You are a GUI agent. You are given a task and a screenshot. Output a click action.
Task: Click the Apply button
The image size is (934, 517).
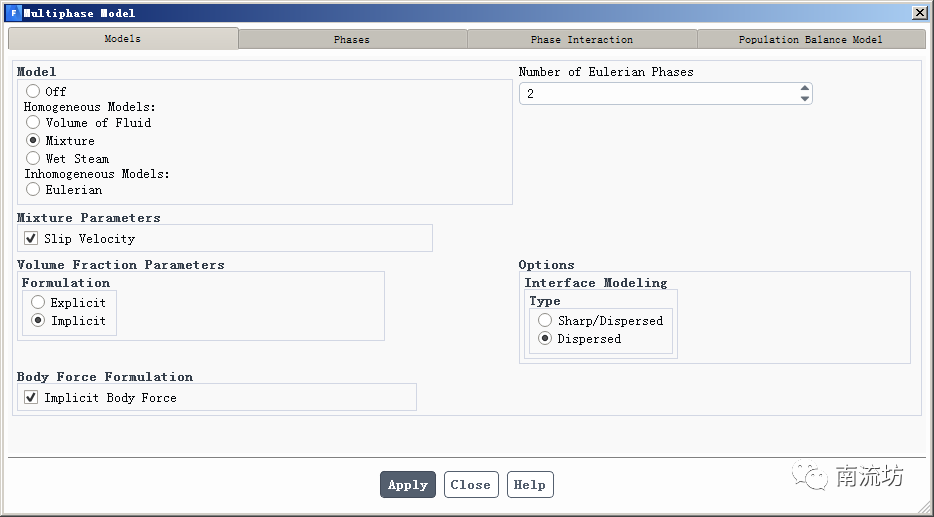[x=408, y=485]
